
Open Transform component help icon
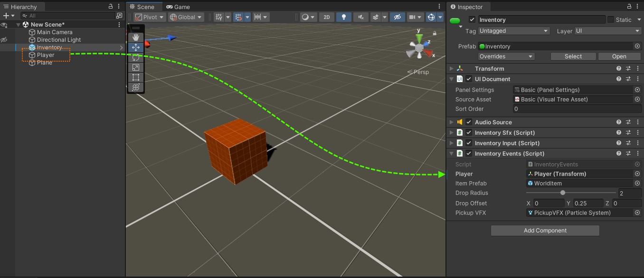[x=619, y=69]
